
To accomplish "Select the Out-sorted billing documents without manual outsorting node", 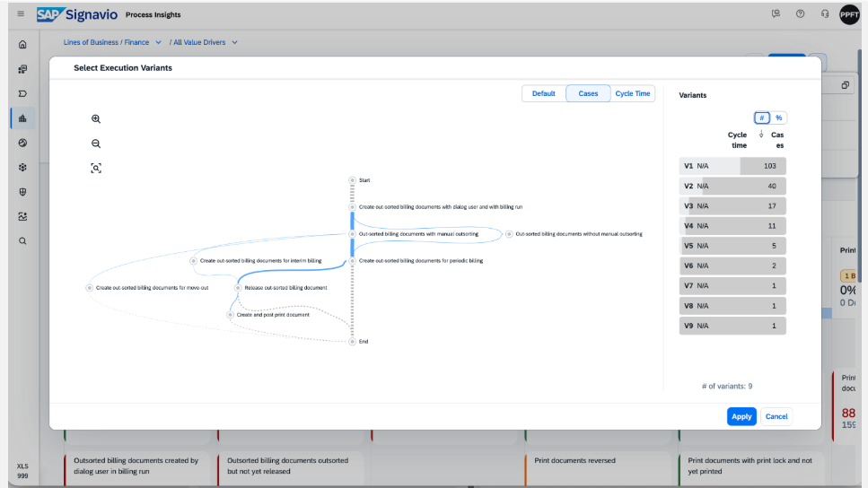I will [509, 234].
